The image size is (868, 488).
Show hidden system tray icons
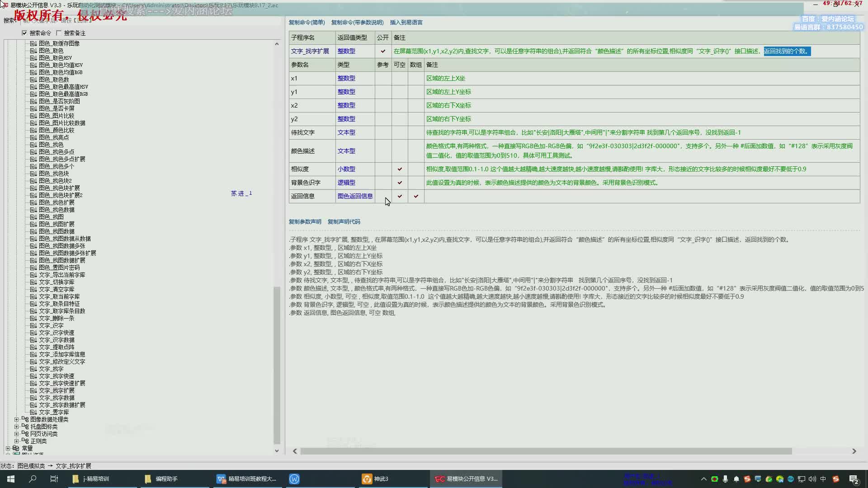tap(703, 479)
